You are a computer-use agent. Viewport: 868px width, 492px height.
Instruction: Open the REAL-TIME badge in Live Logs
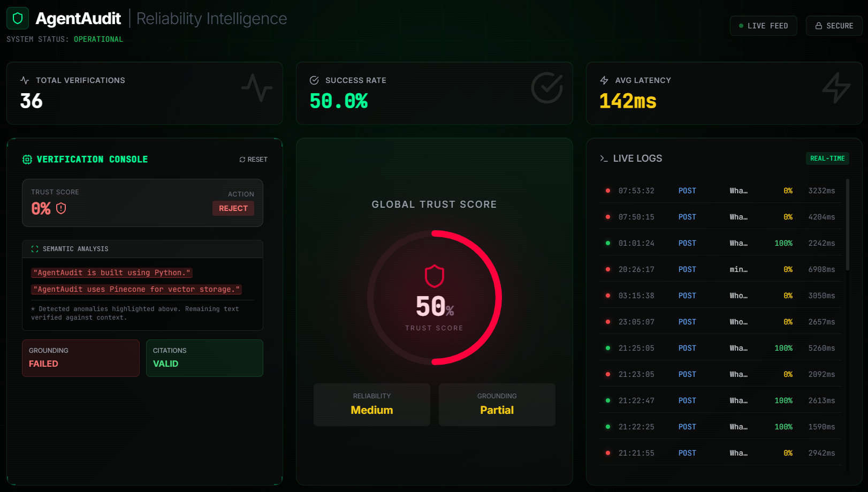pos(827,158)
